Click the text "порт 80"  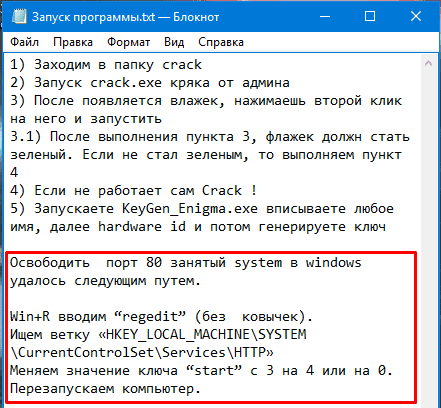pyautogui.click(x=134, y=263)
